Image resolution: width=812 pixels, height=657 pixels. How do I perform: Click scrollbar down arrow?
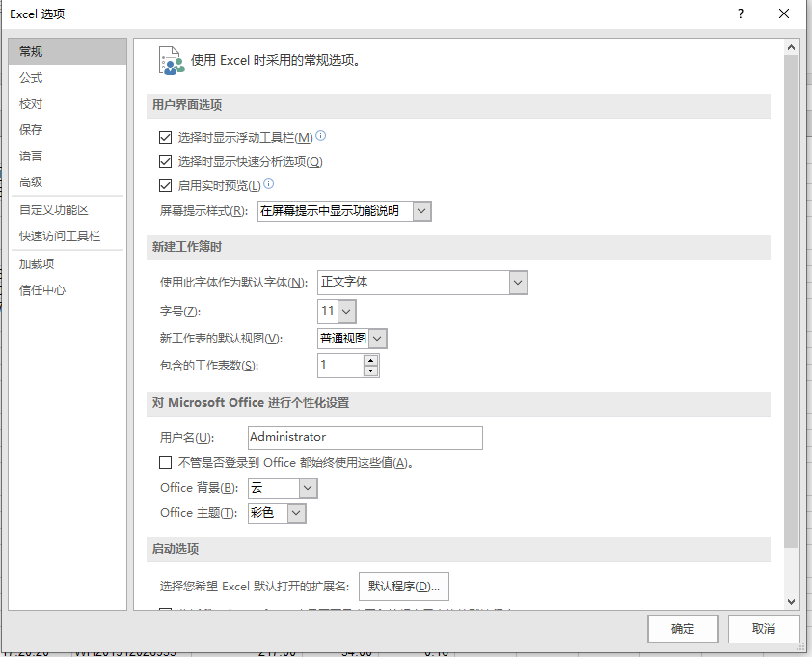(792, 602)
